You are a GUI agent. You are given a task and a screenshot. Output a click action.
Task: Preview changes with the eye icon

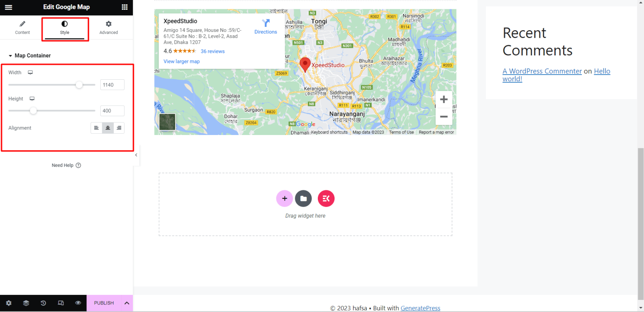point(78,303)
